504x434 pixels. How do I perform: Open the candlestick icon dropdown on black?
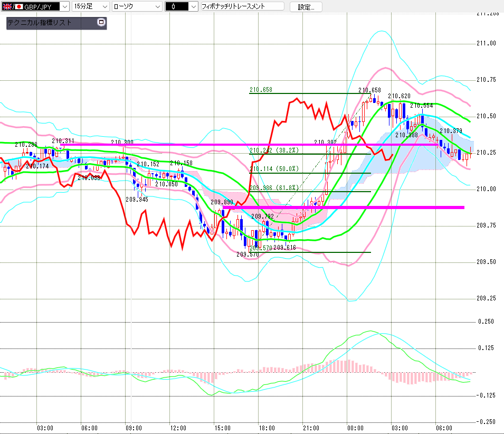pyautogui.click(x=182, y=6)
